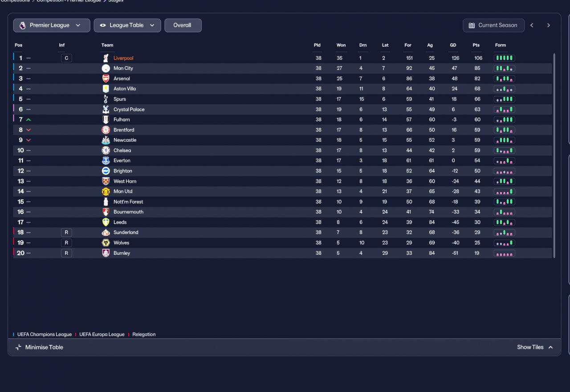Click the Liverpool club crest icon

click(106, 58)
